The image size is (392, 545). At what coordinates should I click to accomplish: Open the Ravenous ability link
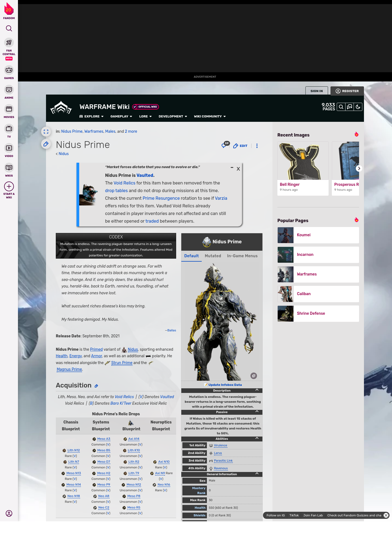click(x=221, y=468)
